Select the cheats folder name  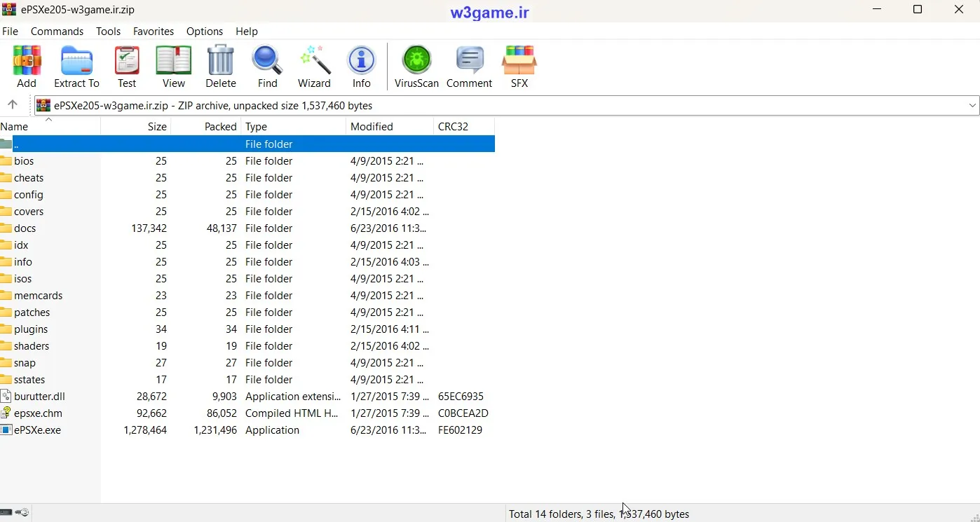coord(29,178)
